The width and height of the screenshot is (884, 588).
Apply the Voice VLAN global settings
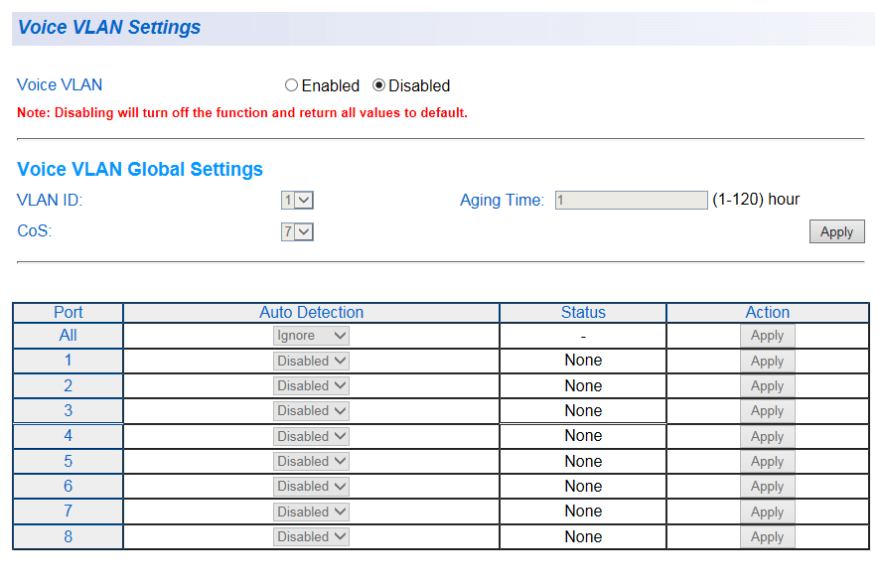click(x=836, y=231)
